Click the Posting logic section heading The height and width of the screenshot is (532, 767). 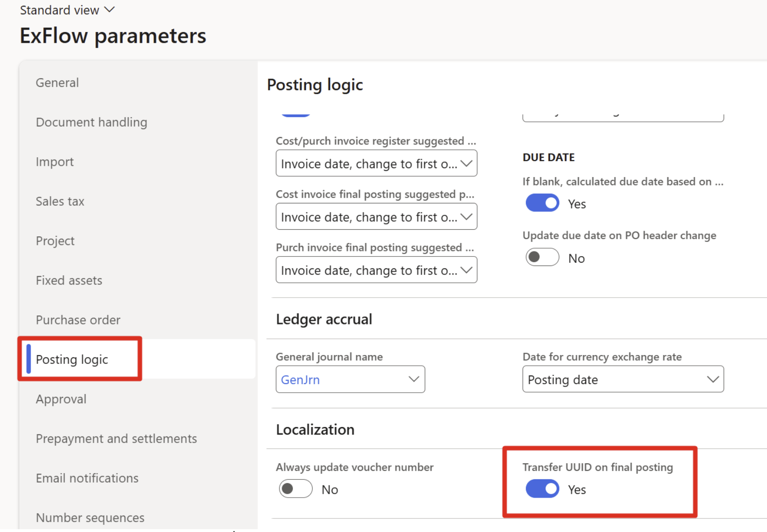coord(315,85)
